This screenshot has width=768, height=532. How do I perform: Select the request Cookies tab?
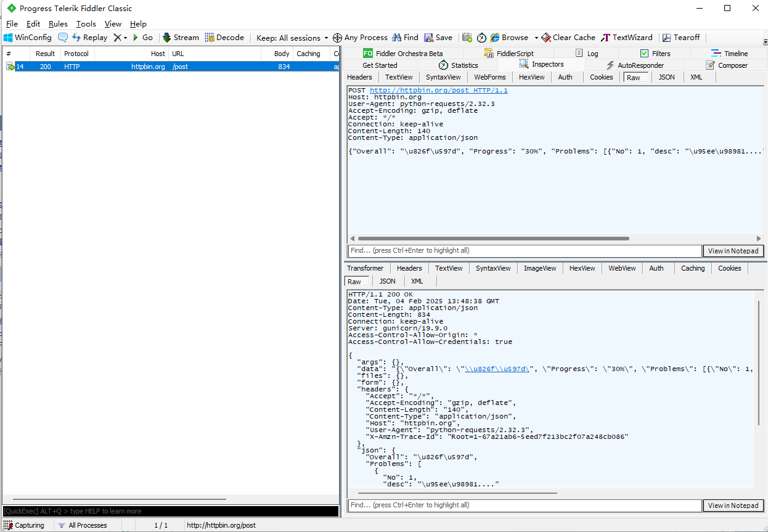(602, 77)
